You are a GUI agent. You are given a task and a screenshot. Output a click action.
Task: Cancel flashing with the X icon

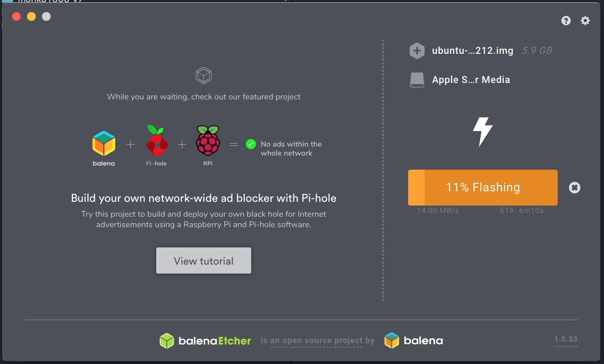pos(574,188)
